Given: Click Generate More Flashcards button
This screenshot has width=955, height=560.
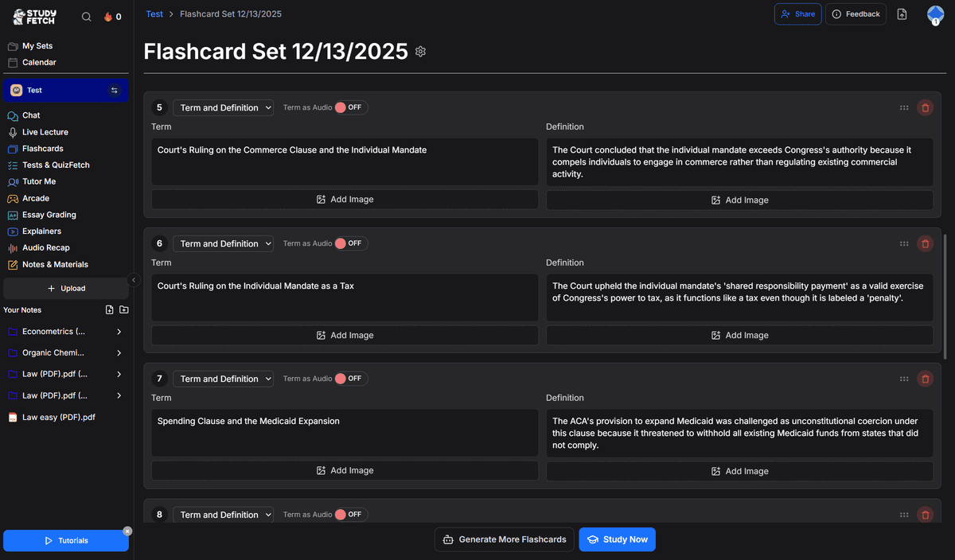Looking at the screenshot, I should click(x=505, y=539).
